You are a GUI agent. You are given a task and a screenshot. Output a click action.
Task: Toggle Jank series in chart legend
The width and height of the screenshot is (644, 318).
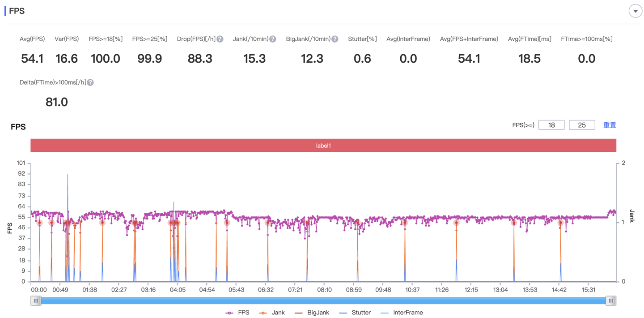pos(272,313)
